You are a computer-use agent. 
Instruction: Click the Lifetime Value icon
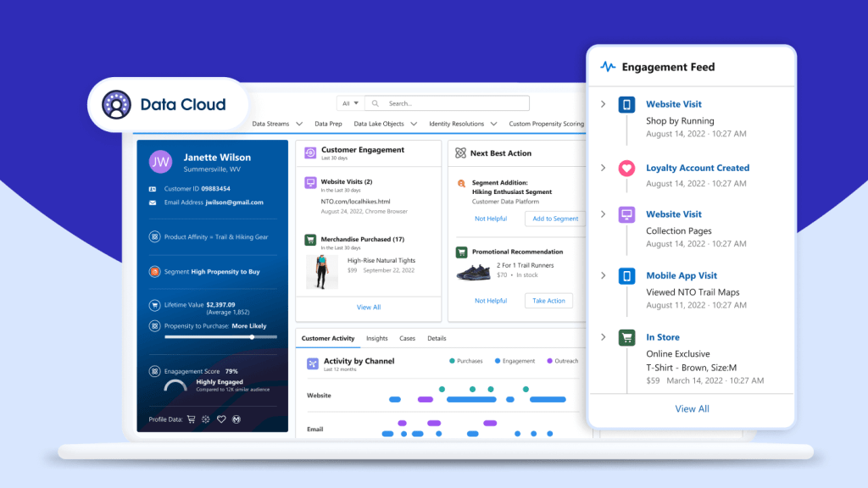(154, 305)
